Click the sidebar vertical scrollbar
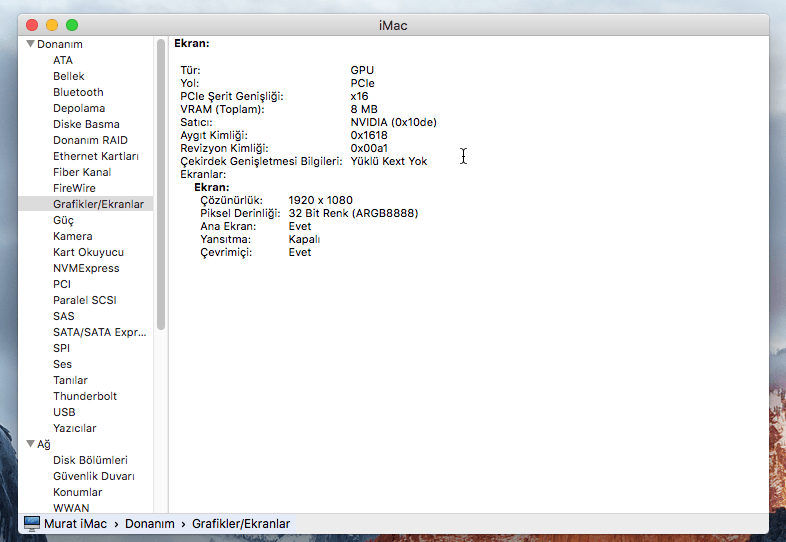 [161, 185]
